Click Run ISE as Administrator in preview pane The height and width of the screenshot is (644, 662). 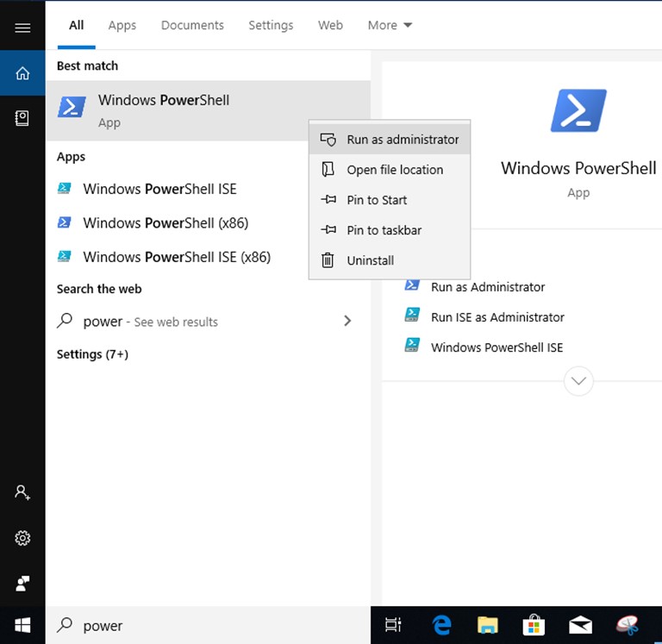tap(497, 317)
